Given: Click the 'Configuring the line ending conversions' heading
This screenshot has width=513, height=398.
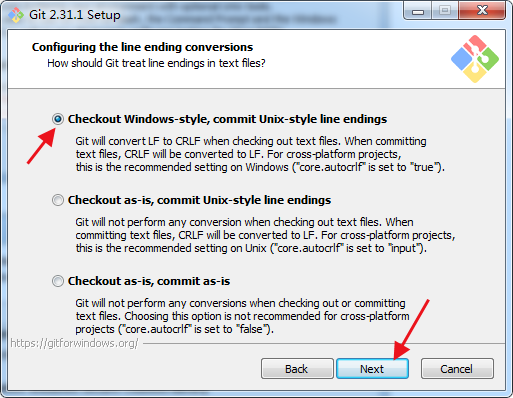Looking at the screenshot, I should pos(142,47).
